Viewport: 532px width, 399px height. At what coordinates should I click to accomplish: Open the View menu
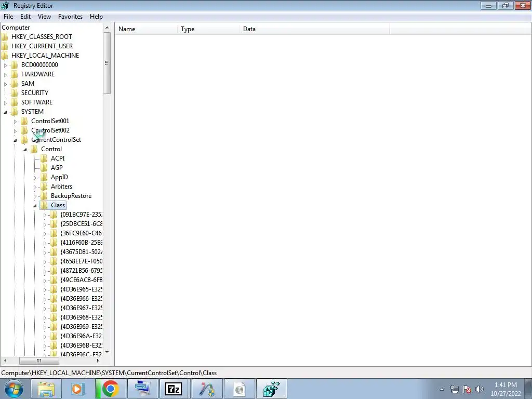[44, 17]
